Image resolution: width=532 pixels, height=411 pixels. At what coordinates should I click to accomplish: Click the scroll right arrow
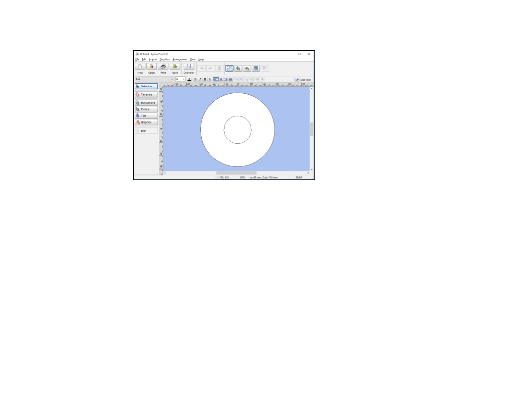click(x=308, y=173)
